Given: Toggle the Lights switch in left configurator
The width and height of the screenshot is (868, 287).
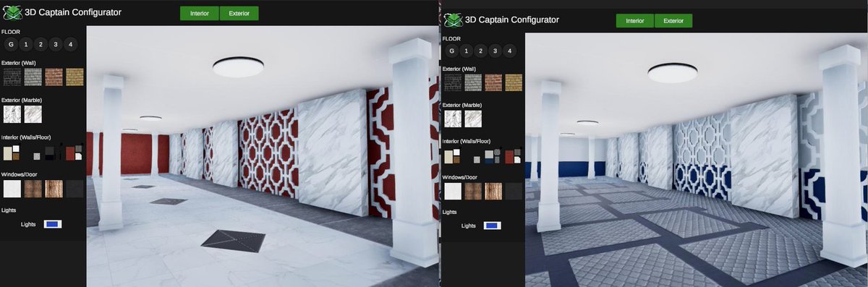Looking at the screenshot, I should [52, 224].
